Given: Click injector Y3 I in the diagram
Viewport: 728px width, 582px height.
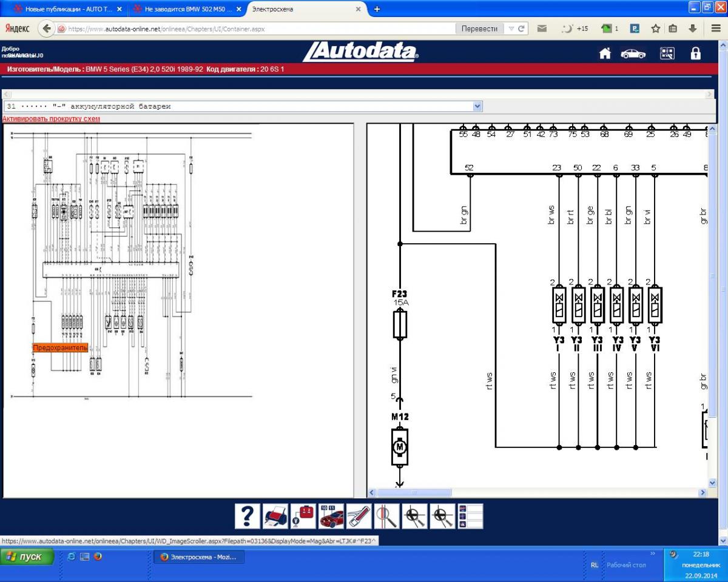Looking at the screenshot, I should (x=559, y=305).
